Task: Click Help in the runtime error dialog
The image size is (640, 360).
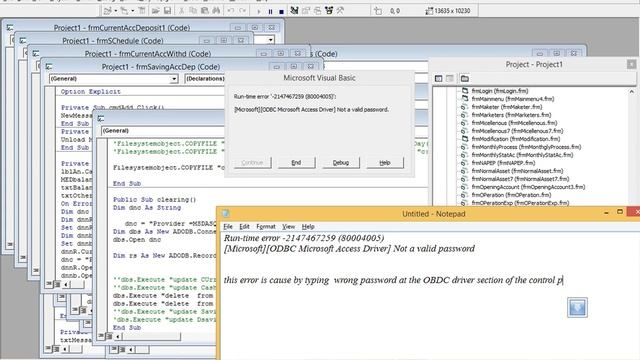Action: (385, 162)
